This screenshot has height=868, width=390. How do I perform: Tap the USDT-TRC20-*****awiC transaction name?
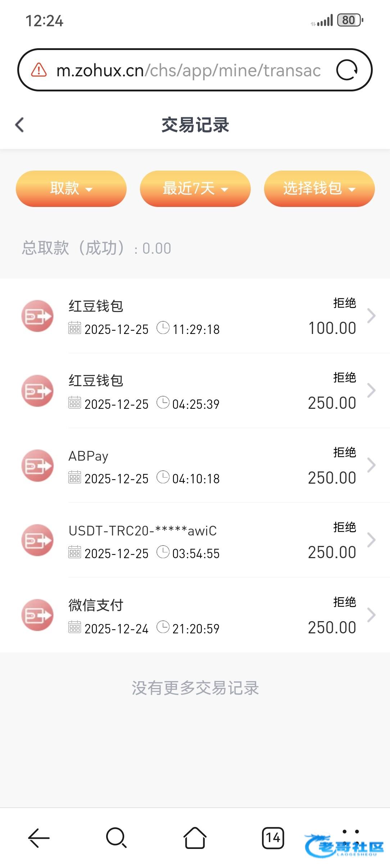143,531
